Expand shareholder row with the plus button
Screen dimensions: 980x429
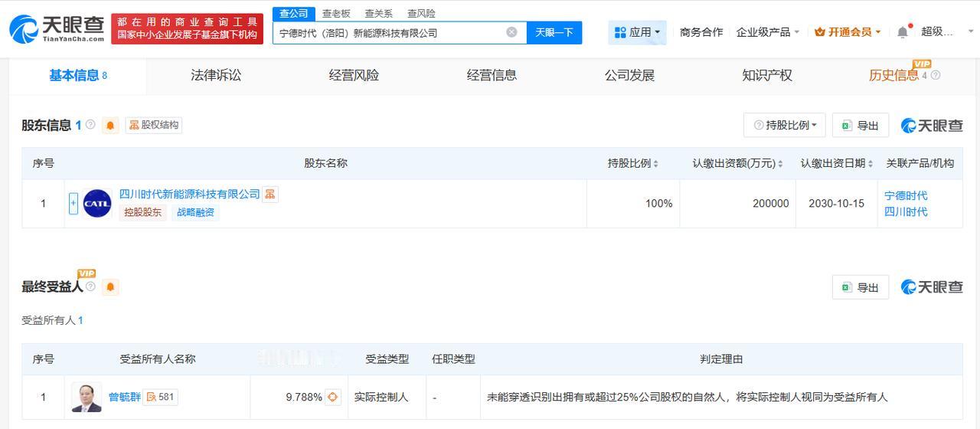coord(73,204)
